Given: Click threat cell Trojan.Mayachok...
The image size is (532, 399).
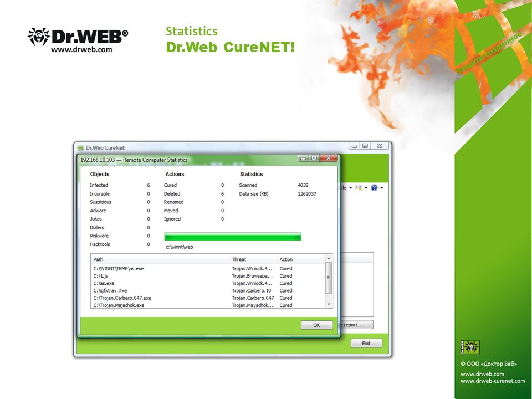Looking at the screenshot, I should tap(253, 305).
